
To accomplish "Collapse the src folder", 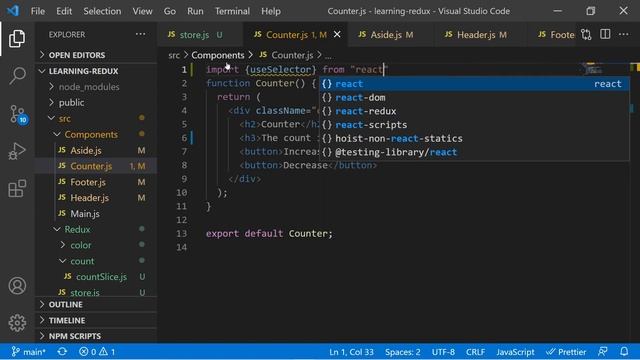I will tap(96, 118).
